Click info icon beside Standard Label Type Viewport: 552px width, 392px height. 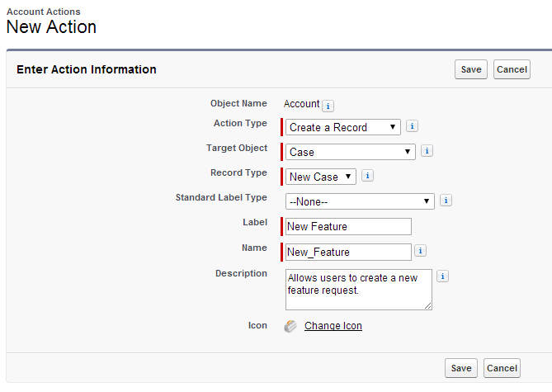(446, 201)
